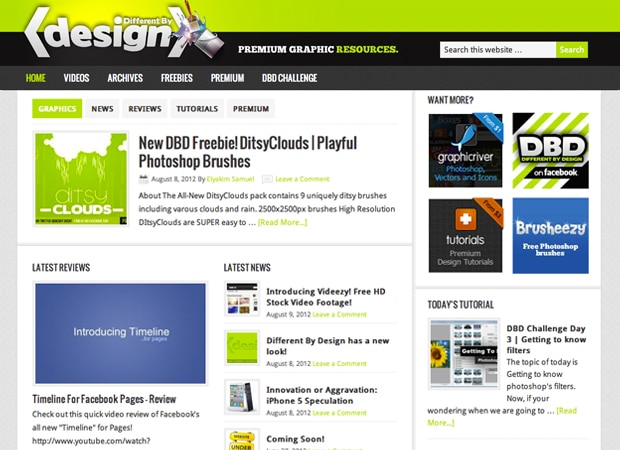Screen dimensions: 620x450
Task: Click the Latest News heading
Action: (x=247, y=268)
